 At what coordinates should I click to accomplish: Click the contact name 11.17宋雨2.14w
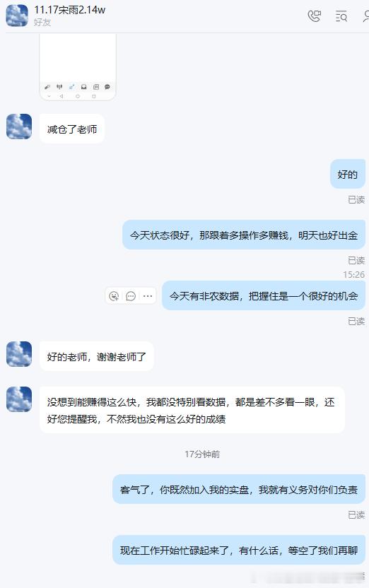tap(70, 10)
